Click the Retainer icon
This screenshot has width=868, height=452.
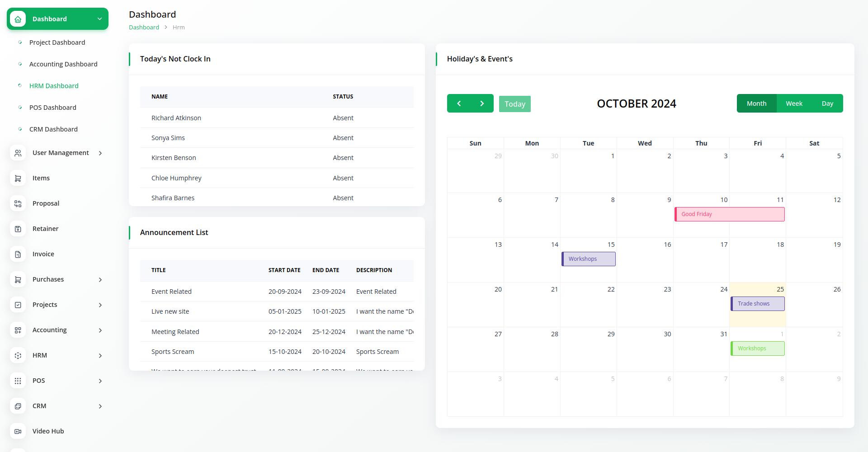[x=18, y=229]
